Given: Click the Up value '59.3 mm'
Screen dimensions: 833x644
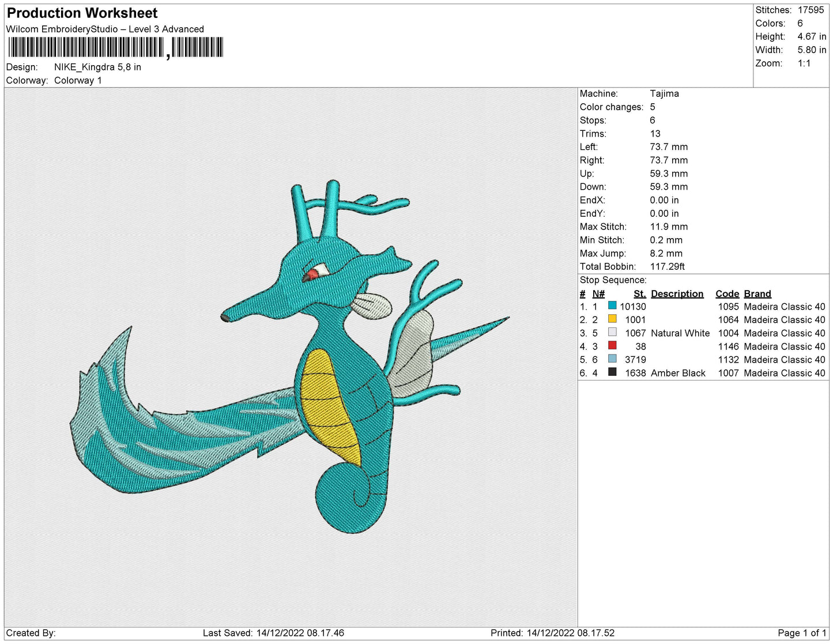Looking at the screenshot, I should pos(669,174).
